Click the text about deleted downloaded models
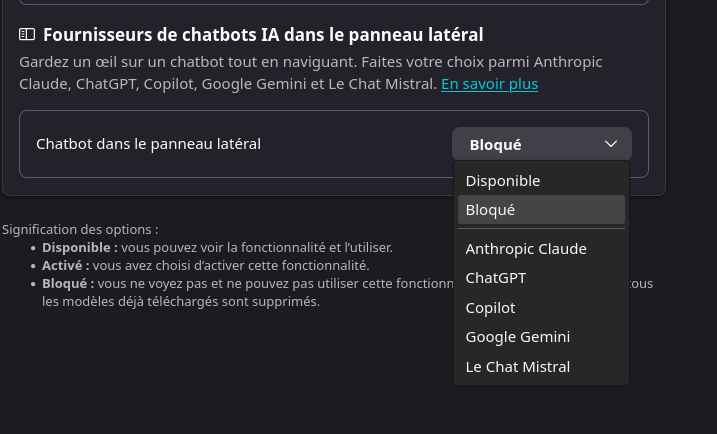The image size is (717, 434). tap(180, 301)
